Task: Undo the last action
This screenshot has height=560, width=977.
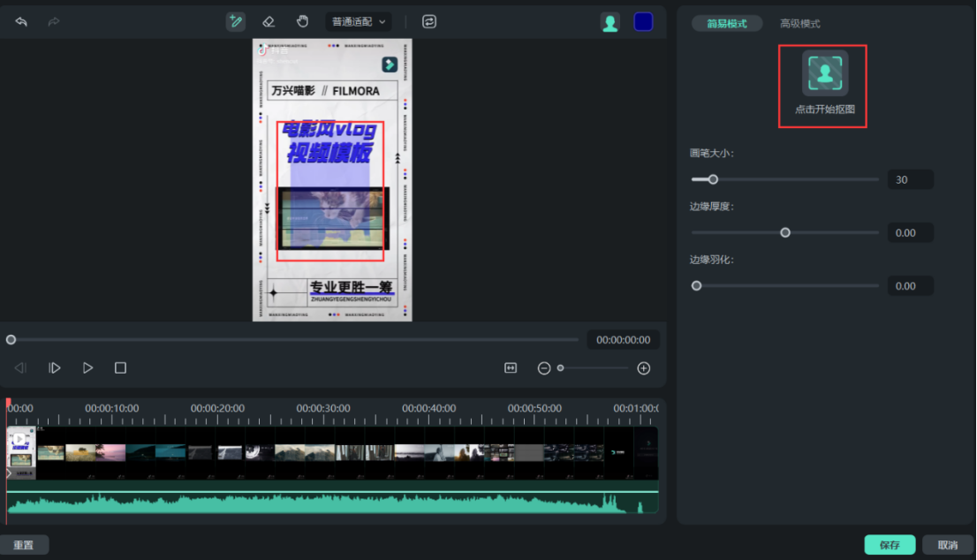Action: pos(21,21)
